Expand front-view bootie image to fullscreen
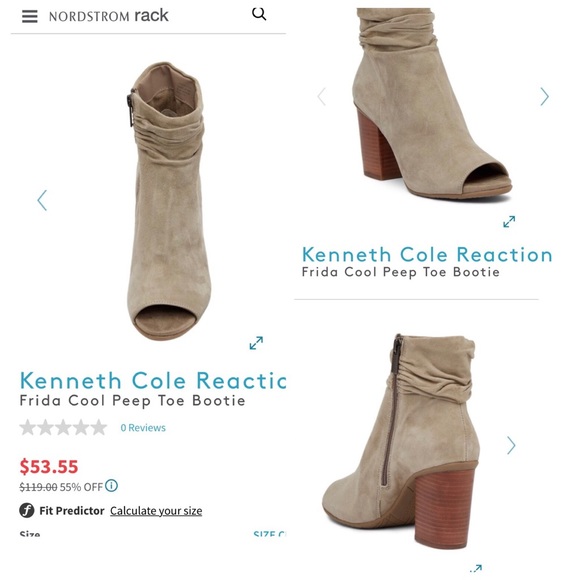Image resolution: width=580 pixels, height=580 pixels. click(256, 343)
